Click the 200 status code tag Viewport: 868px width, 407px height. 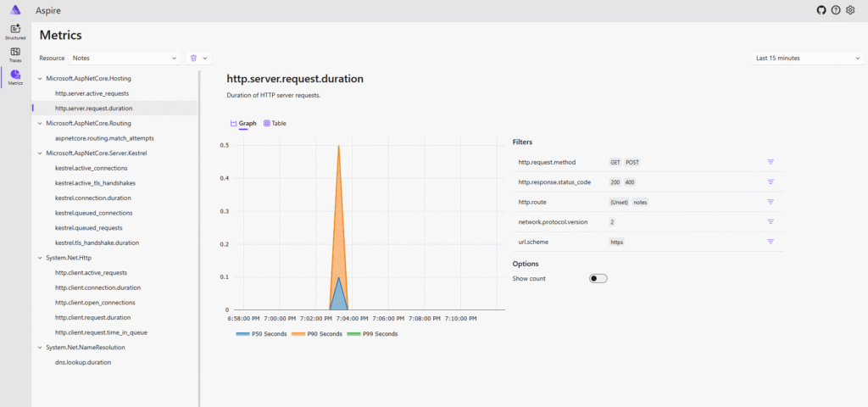[x=615, y=182]
